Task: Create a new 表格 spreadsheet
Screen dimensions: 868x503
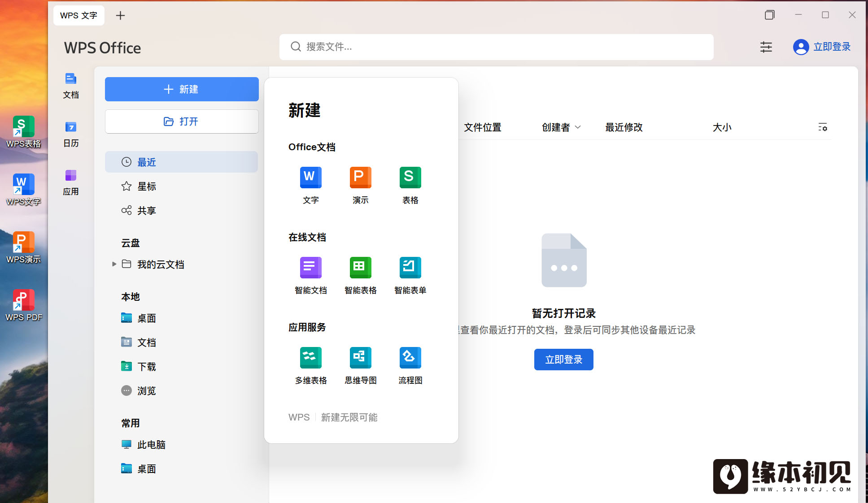Action: 410,178
